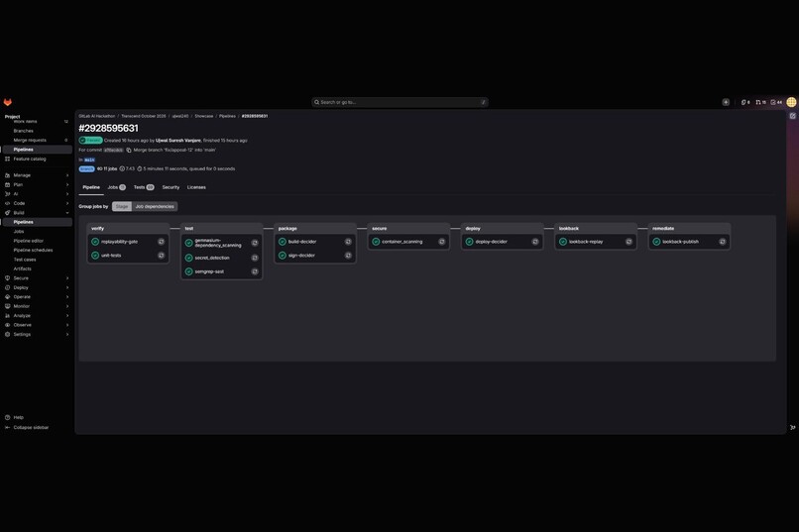Screen dimensions: 799x532
Task: Click the author name Ujwal Suresh Vanjare
Action: pos(177,141)
